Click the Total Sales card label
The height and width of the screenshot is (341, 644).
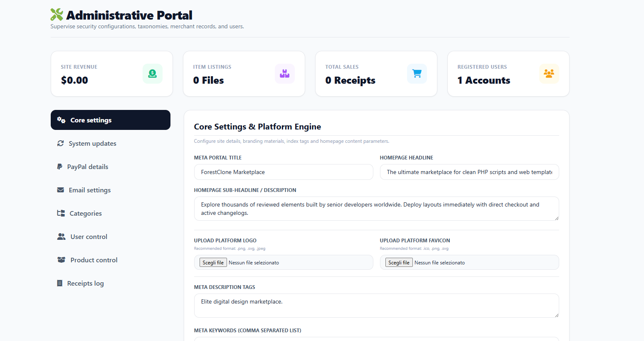(342, 67)
